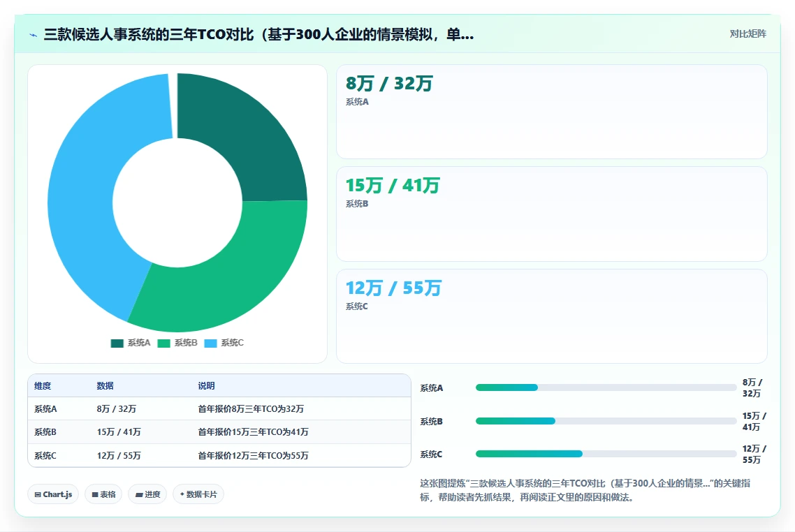Click table cell 8万 / 32万

[x=117, y=409]
